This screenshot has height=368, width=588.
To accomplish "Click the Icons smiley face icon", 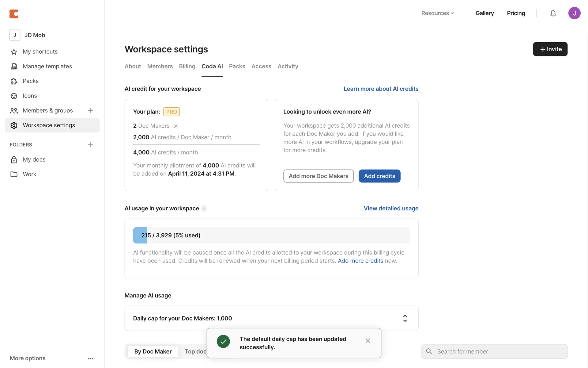I will (14, 96).
